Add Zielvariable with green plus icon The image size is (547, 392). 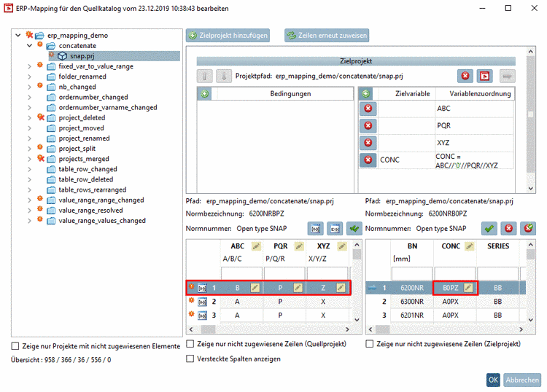(x=365, y=94)
